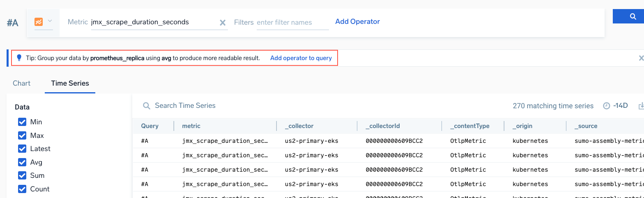This screenshot has width=644, height=198.
Task: Dismiss the tip banner
Action: point(641,58)
